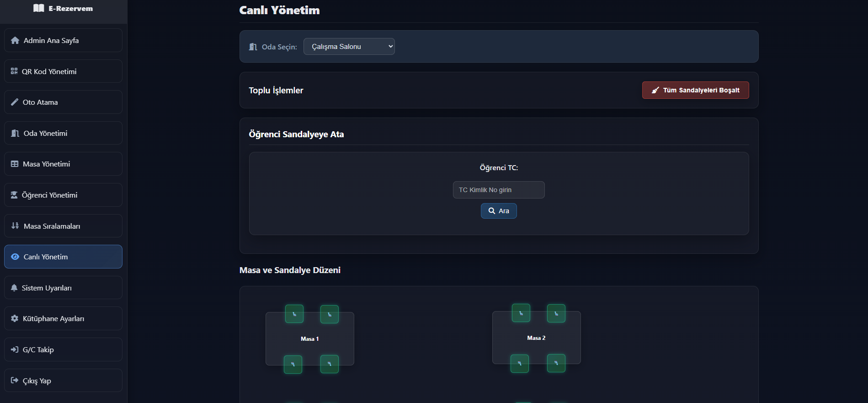Click the Öğrenci TC: label

[x=499, y=168]
